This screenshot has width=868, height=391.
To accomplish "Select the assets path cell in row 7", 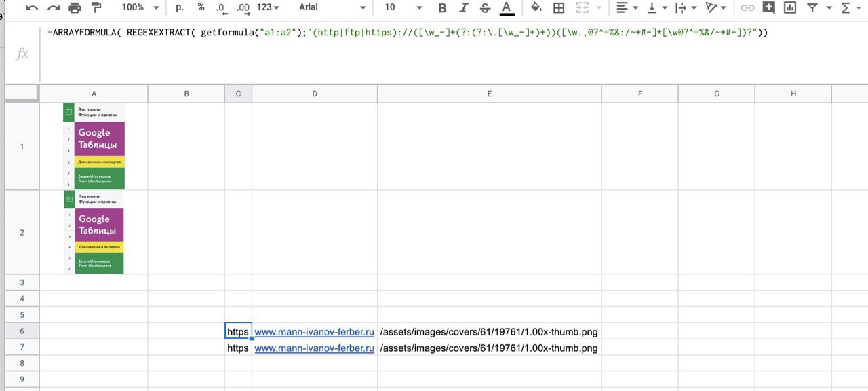I will 490,348.
